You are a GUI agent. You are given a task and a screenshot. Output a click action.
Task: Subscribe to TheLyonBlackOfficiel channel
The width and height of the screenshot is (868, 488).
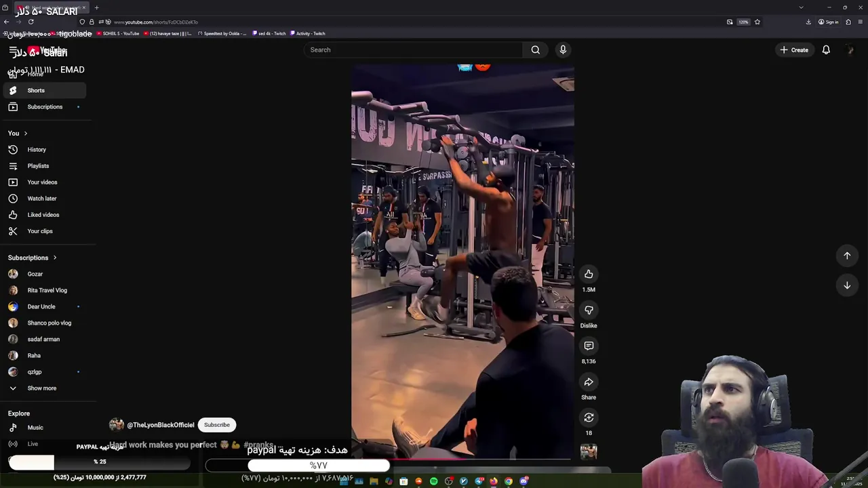[x=217, y=425]
